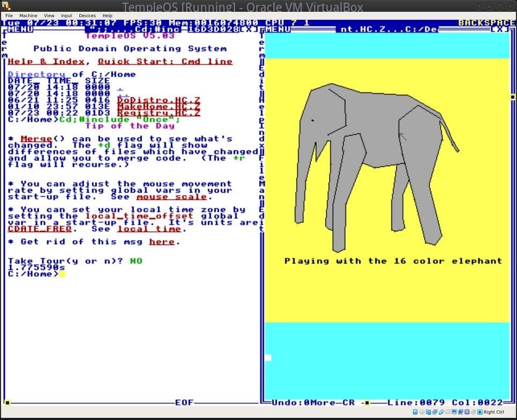The width and height of the screenshot is (517, 420).
Task: Open the Machine menu
Action: [x=28, y=16]
